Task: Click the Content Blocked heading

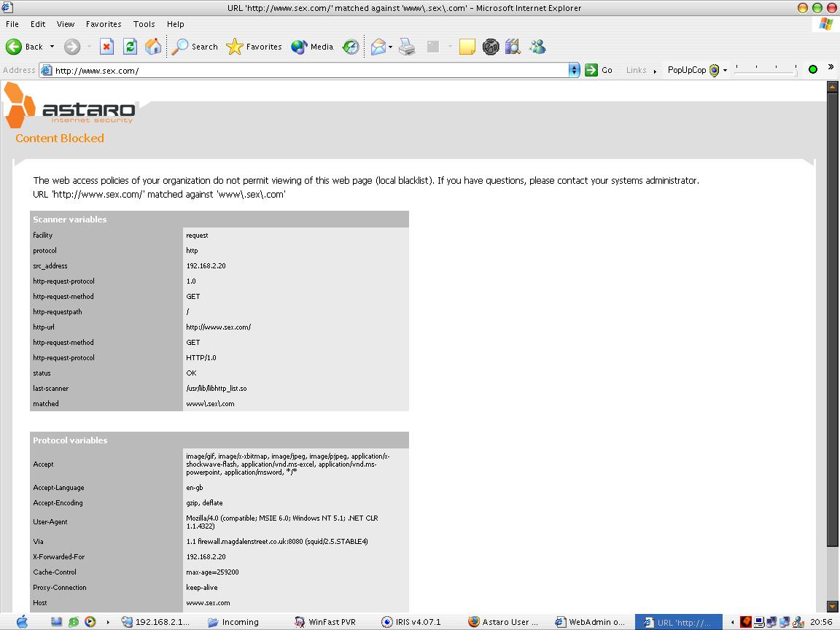Action: click(x=60, y=139)
